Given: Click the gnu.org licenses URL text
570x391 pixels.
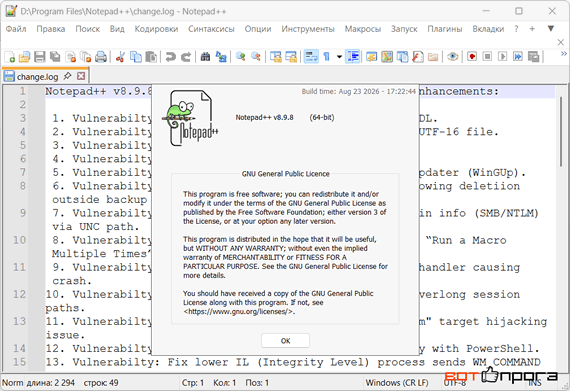Looking at the screenshot, I should coord(239,312).
